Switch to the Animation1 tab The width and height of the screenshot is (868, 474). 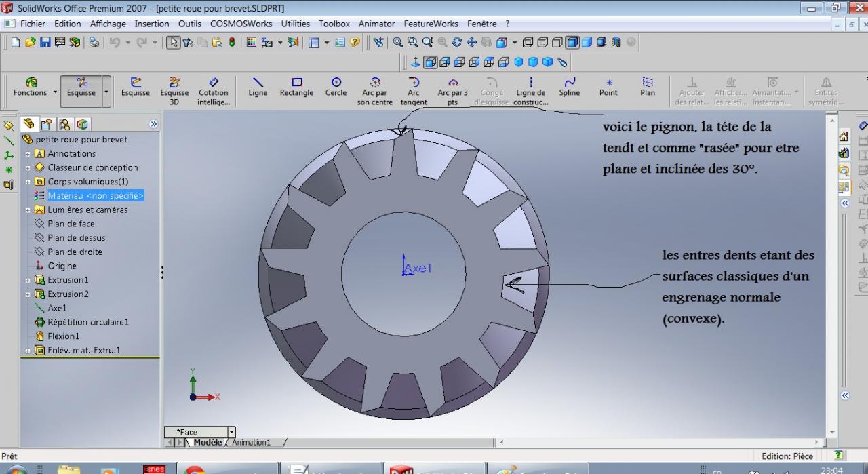coord(251,443)
